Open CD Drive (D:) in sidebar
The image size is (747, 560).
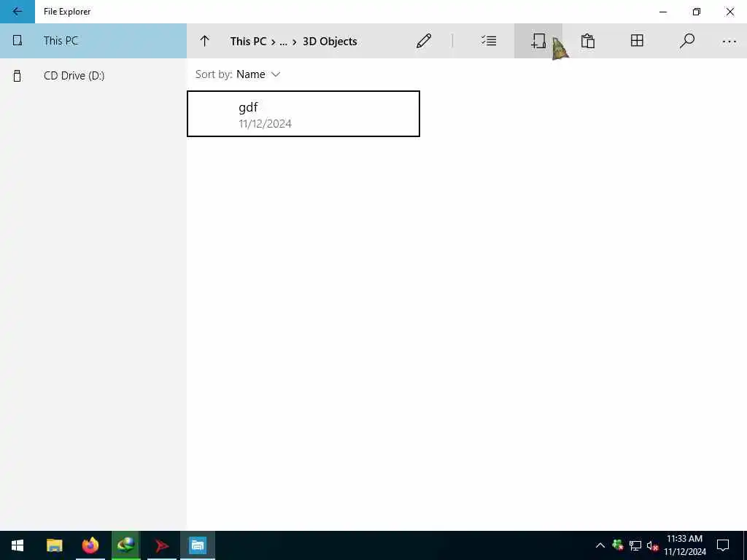(x=93, y=75)
